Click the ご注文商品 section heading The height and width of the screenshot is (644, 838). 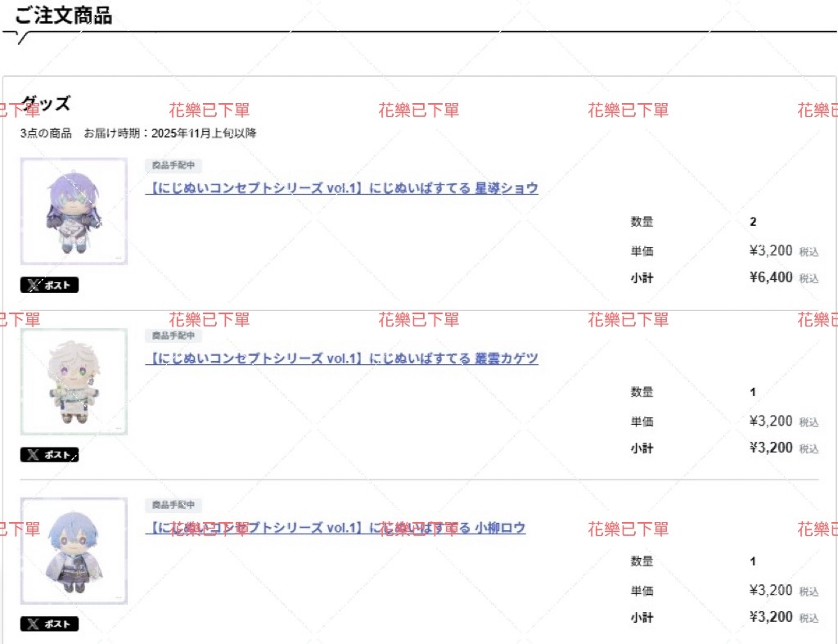63,16
